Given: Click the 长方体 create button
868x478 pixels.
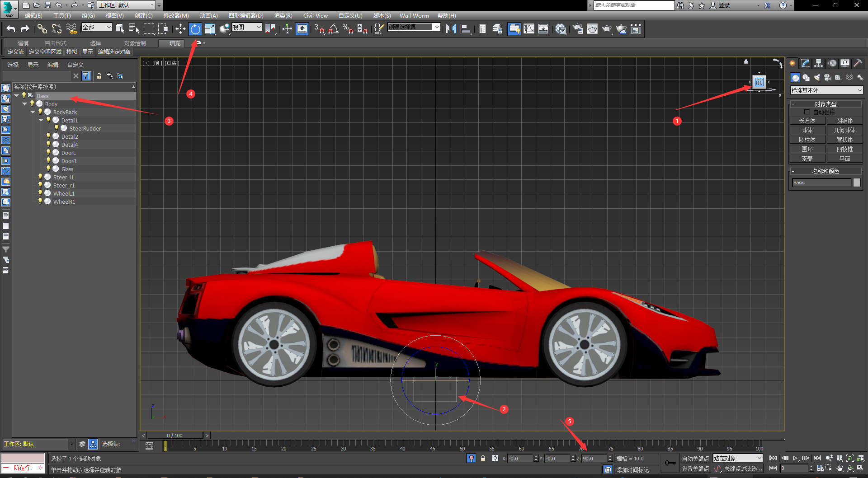Looking at the screenshot, I should [x=807, y=121].
